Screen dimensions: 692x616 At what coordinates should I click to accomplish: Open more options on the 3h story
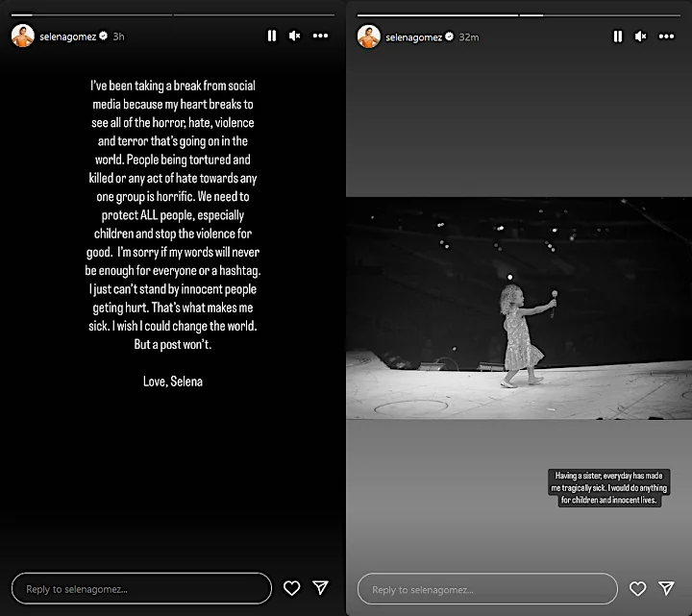point(320,36)
